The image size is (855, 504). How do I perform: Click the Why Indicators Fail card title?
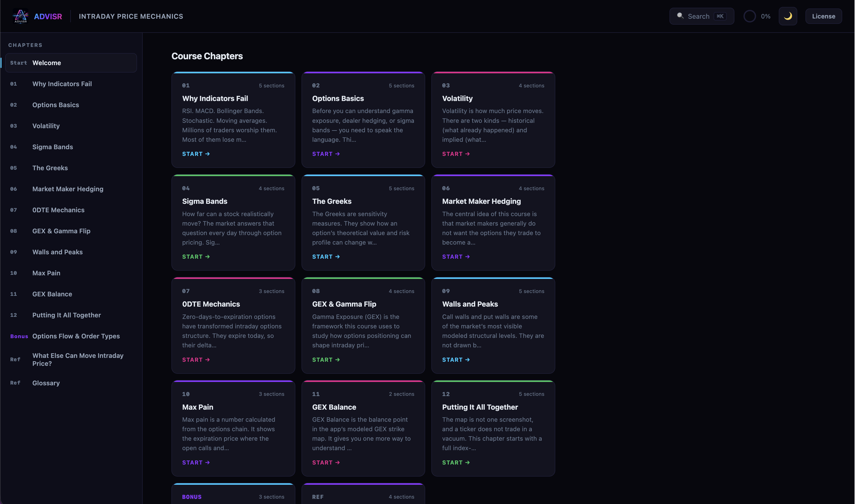coord(215,98)
